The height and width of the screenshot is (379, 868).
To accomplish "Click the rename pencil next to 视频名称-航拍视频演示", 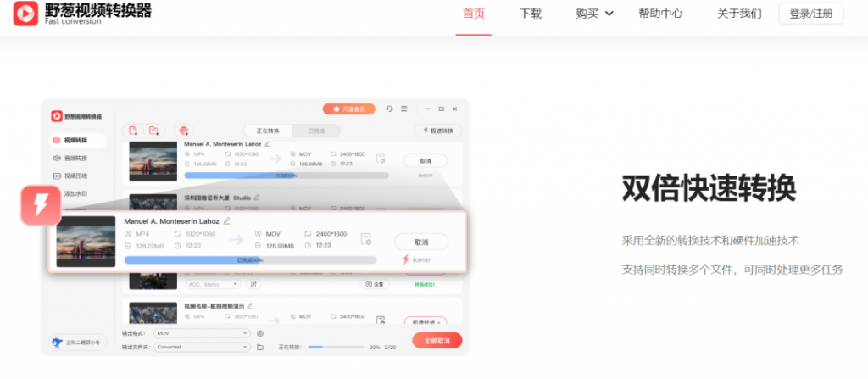I will [250, 306].
